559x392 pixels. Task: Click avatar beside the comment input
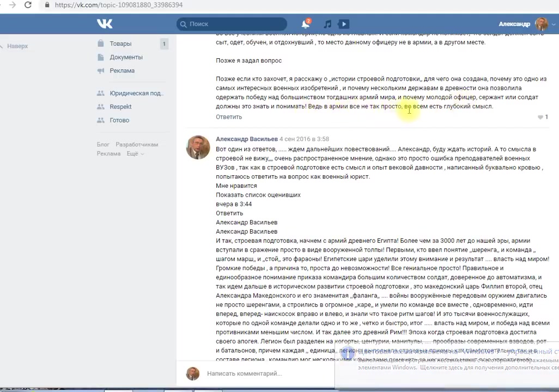point(193,373)
